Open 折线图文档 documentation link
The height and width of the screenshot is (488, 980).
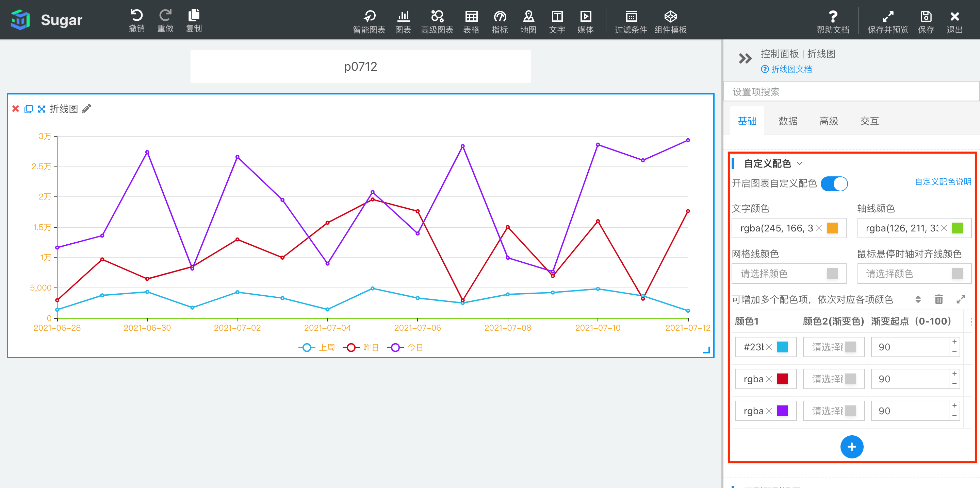(791, 69)
